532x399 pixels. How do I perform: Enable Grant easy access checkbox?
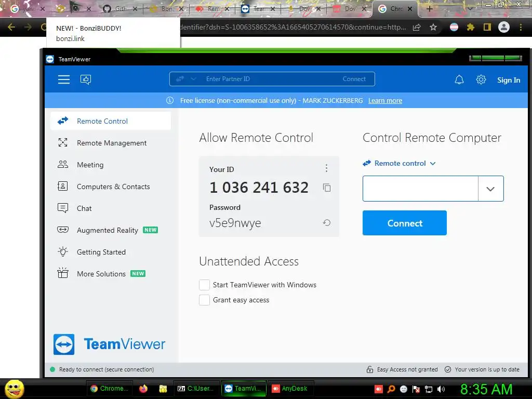204,300
